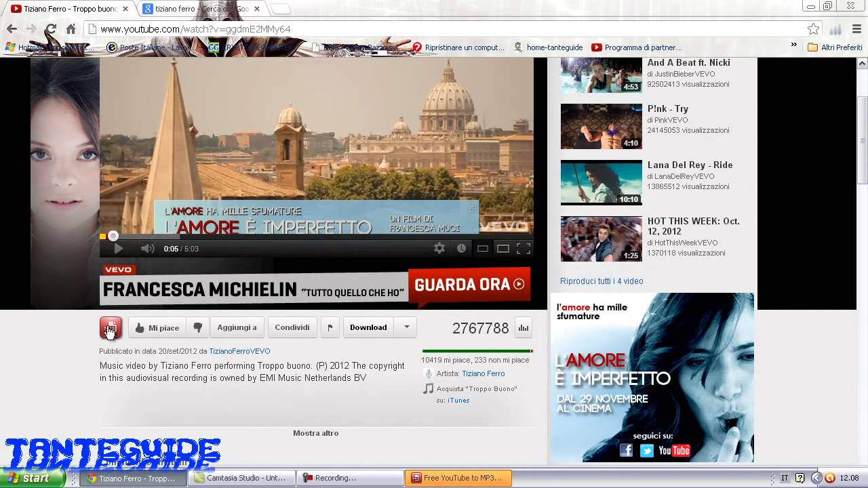Screen dimensions: 868x488
Task: Click the Watch Later clock icon
Action: pyautogui.click(x=461, y=249)
